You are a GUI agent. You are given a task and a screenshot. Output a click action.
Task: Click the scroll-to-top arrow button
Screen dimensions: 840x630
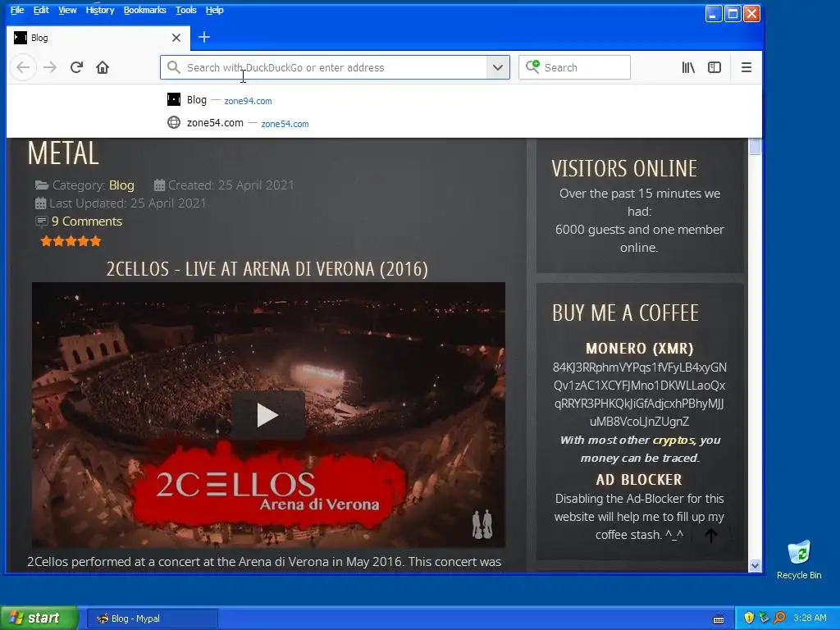click(x=711, y=535)
